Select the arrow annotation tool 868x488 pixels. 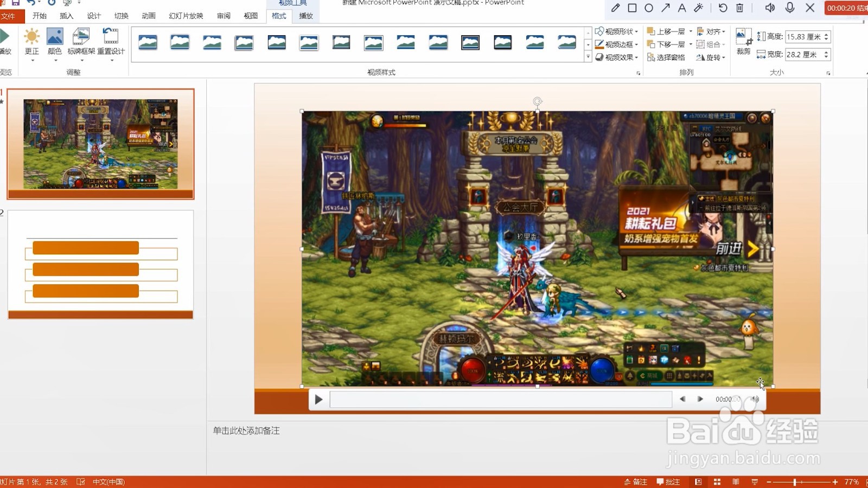[x=665, y=8]
